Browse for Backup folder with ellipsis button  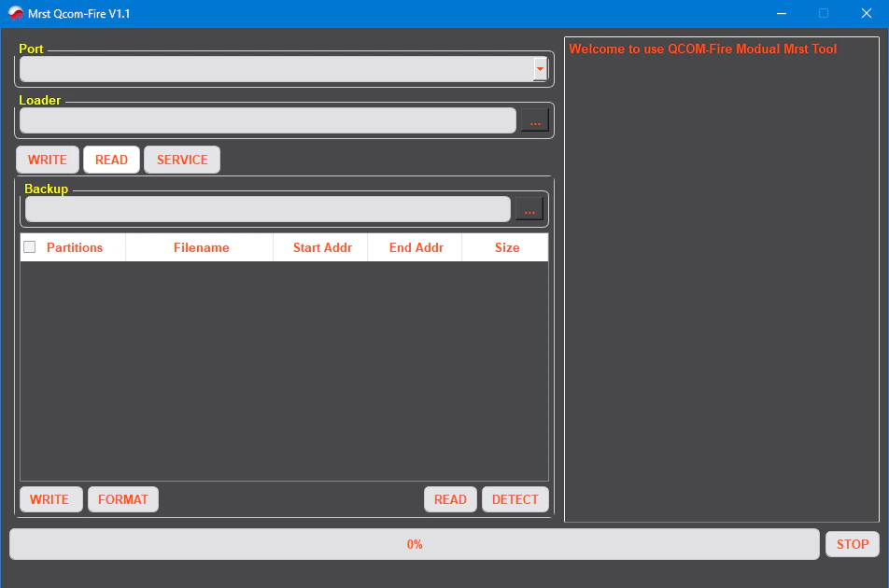tap(529, 210)
